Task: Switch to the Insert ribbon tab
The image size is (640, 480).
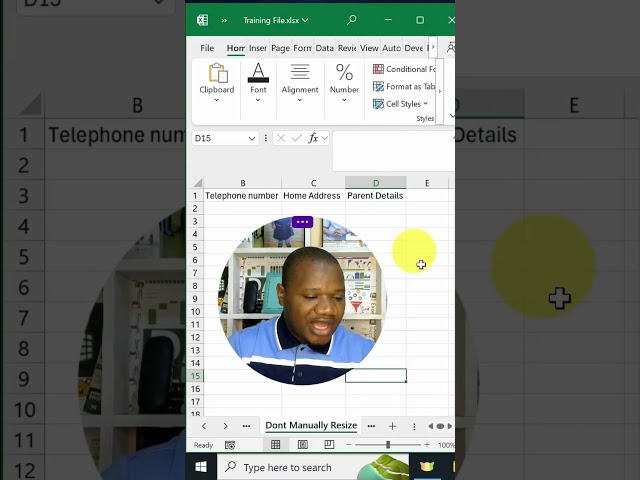Action: click(258, 48)
